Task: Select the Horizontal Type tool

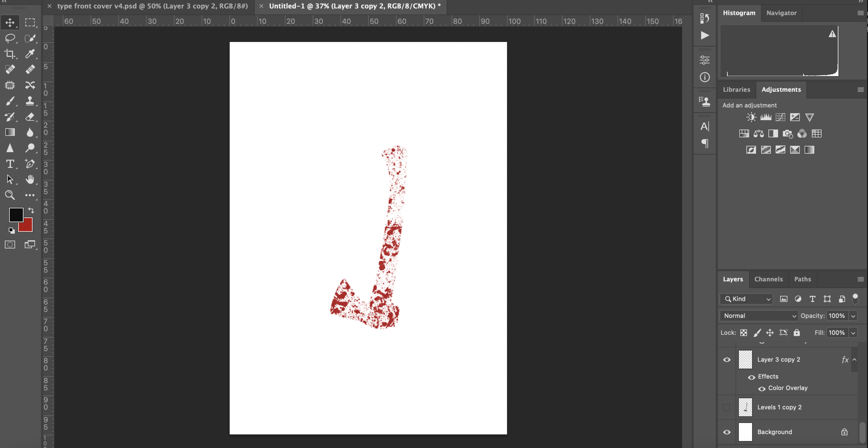Action: coord(10,164)
